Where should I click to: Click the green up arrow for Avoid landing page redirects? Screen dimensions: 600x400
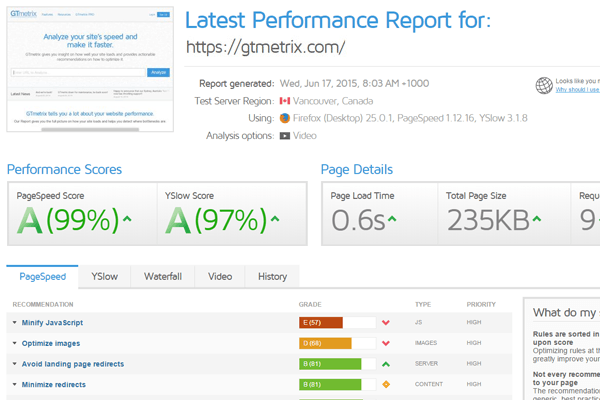coord(385,364)
